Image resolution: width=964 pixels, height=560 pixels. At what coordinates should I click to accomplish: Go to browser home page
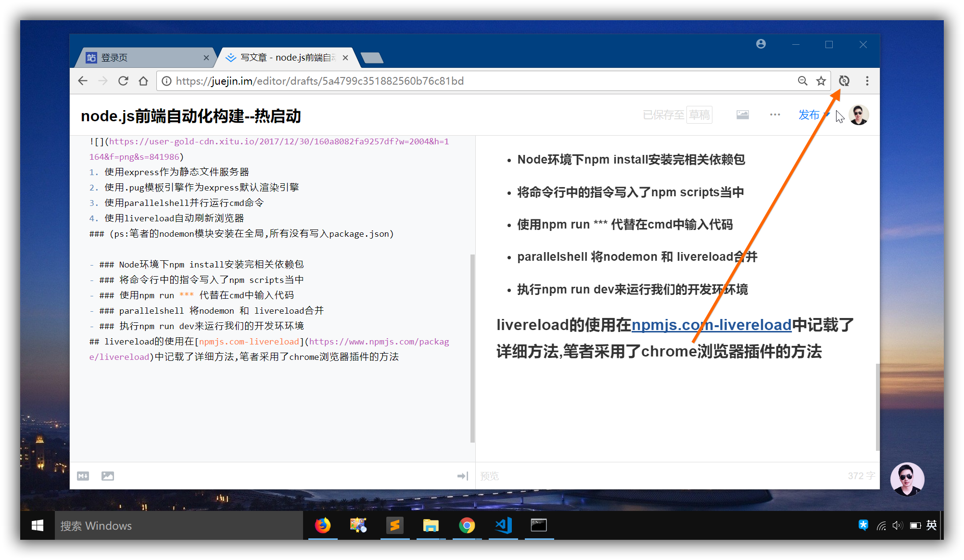[143, 81]
